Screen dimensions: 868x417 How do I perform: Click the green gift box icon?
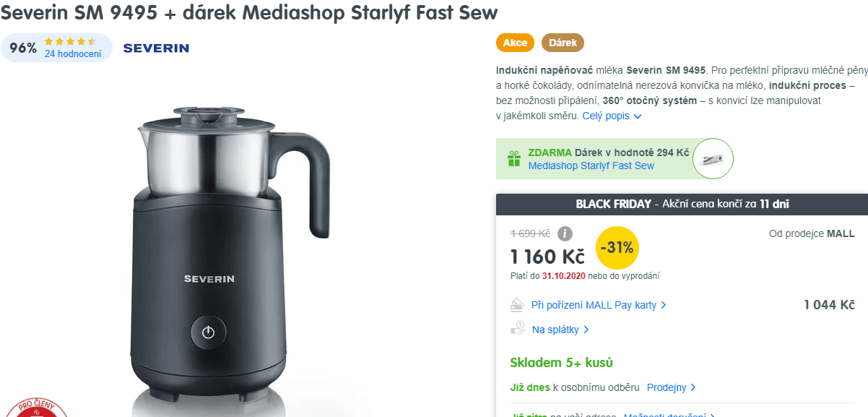click(513, 159)
